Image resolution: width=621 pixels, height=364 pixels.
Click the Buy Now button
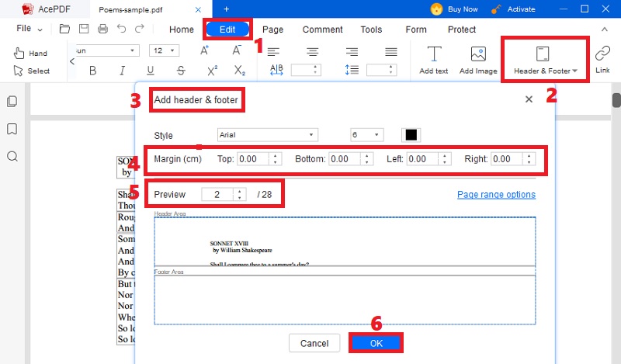pos(454,9)
